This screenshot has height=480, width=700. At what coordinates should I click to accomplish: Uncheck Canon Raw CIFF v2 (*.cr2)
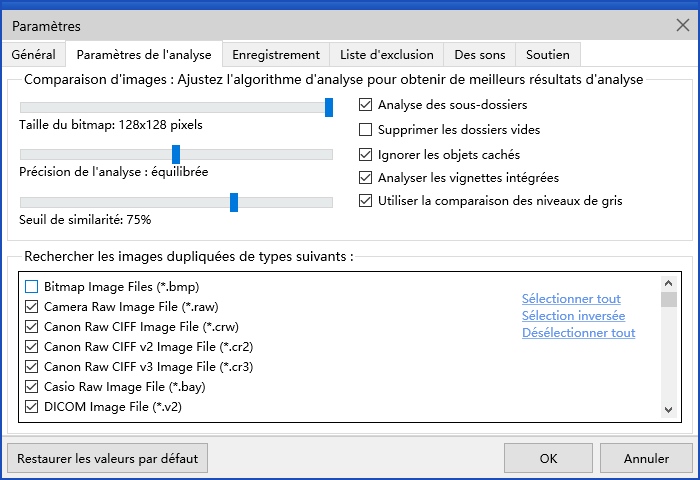pyautogui.click(x=31, y=347)
